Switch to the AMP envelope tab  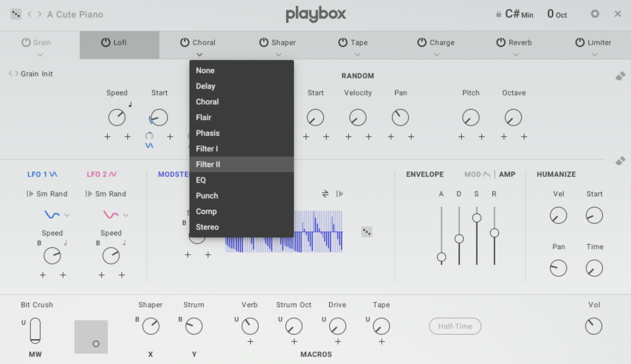click(x=507, y=174)
